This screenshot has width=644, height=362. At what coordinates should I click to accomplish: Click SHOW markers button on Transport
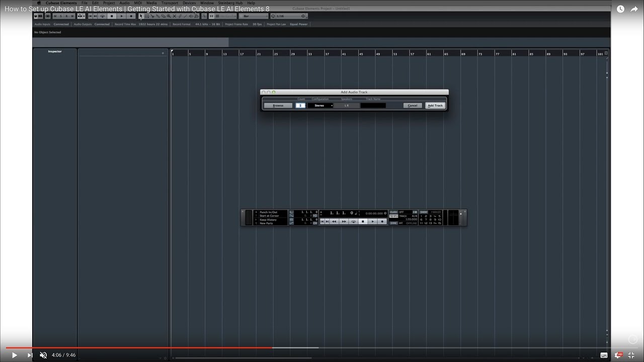[x=424, y=212]
